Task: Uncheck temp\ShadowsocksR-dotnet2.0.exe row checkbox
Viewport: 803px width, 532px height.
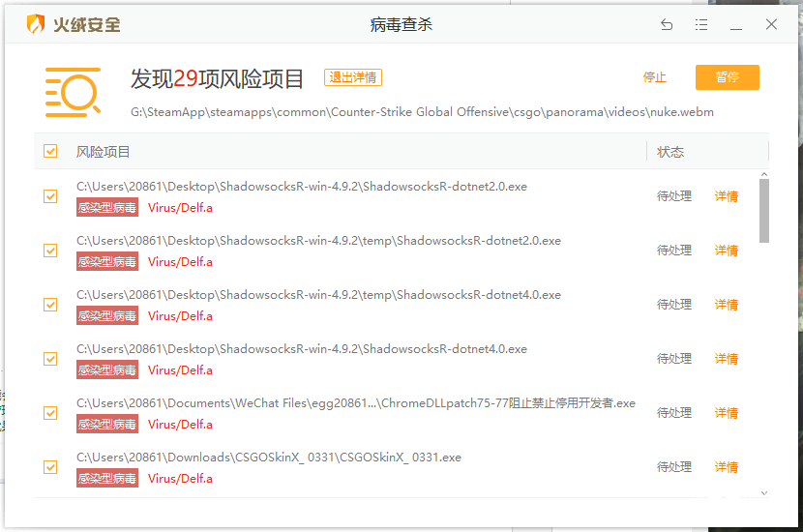Action: (x=50, y=251)
